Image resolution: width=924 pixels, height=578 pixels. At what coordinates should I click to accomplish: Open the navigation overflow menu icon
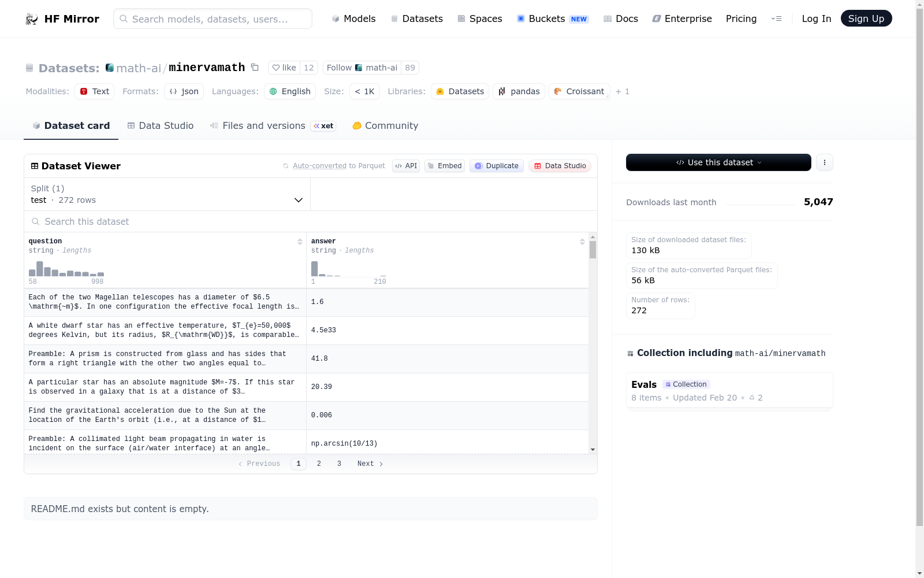tap(777, 19)
